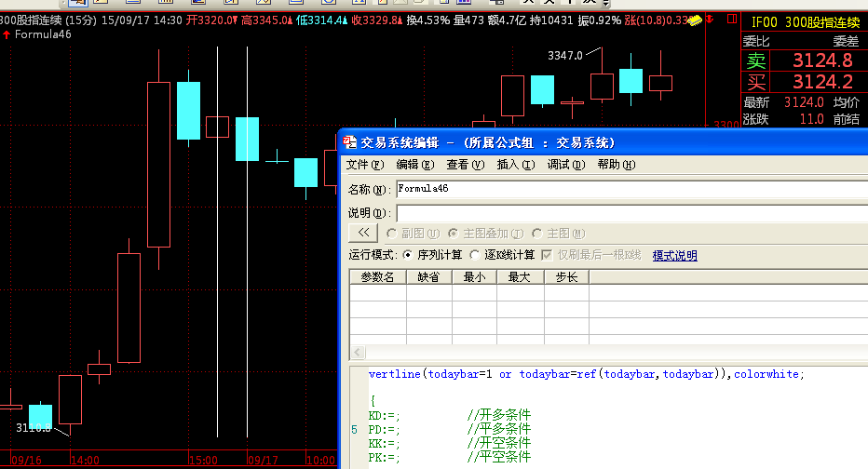Open the 帮助(H) menu
The width and height of the screenshot is (868, 469).
[617, 165]
